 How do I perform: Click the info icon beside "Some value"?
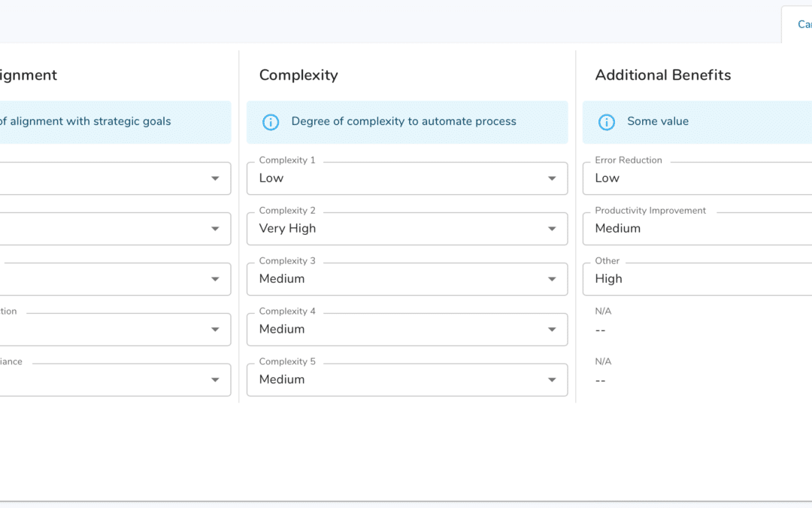606,122
